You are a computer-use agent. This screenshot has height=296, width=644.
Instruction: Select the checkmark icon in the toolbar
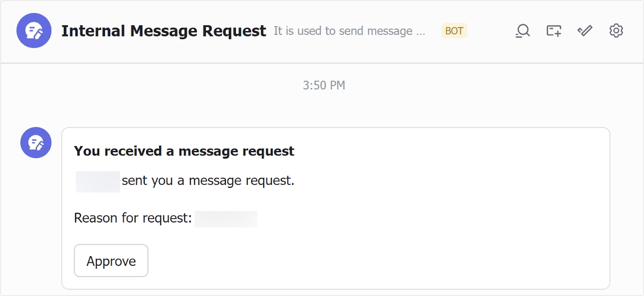tap(584, 31)
